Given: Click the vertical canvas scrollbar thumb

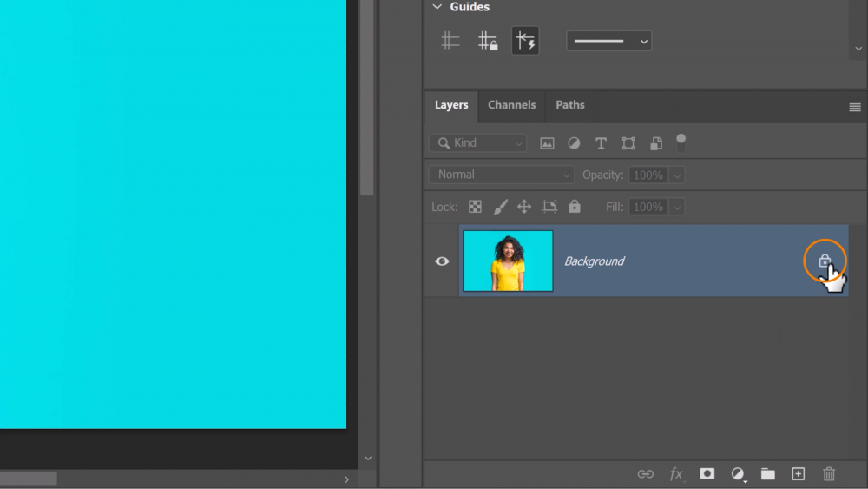Looking at the screenshot, I should 367,97.
